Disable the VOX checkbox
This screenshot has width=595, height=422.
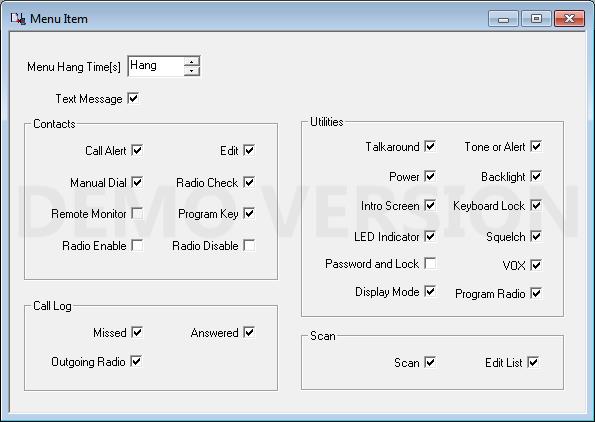pyautogui.click(x=536, y=265)
